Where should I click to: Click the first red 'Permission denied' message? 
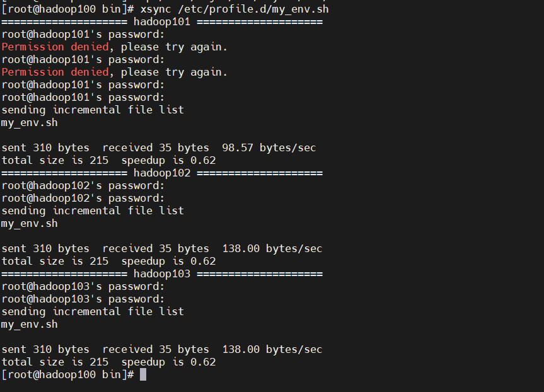click(x=55, y=47)
